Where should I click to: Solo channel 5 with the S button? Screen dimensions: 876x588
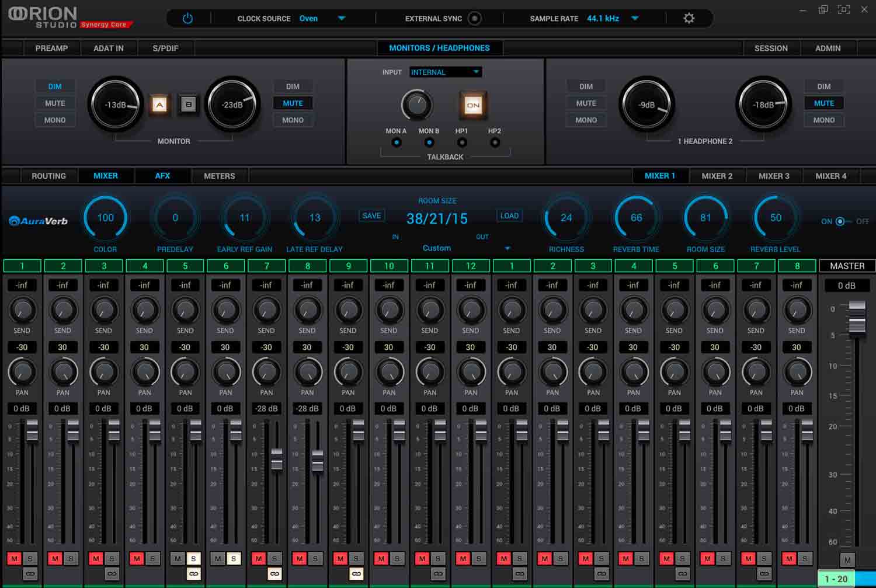pyautogui.click(x=193, y=559)
